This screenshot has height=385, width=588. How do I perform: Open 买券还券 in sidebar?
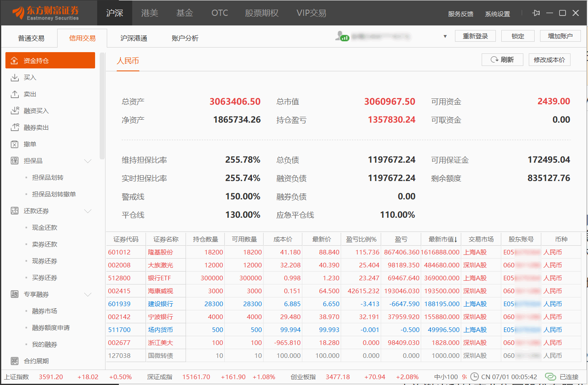point(45,278)
